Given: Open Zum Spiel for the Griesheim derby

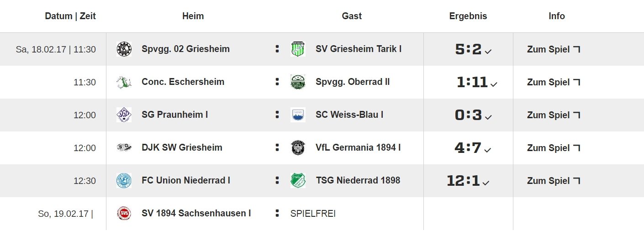Looking at the screenshot, I should click(554, 49).
